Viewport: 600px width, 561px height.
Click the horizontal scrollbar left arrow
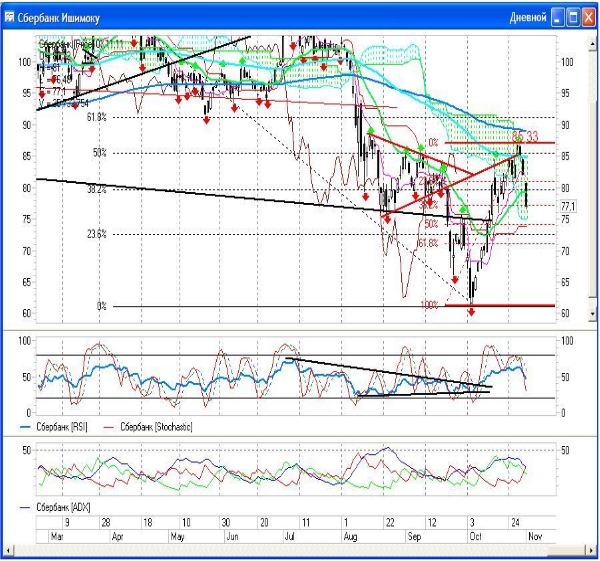(9, 551)
